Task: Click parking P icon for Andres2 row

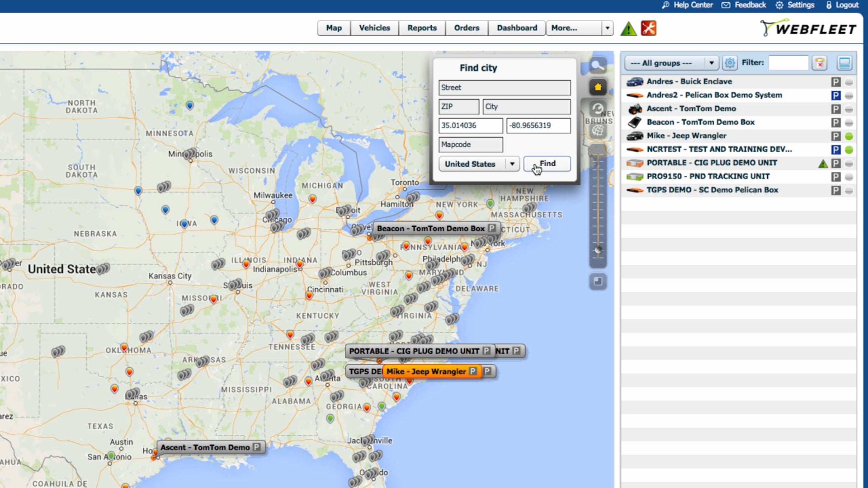Action: pos(836,95)
